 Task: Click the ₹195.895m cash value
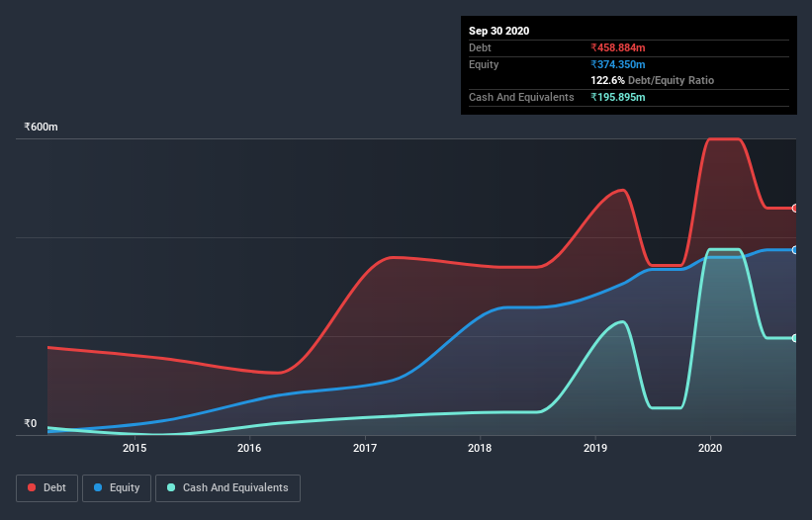click(618, 97)
